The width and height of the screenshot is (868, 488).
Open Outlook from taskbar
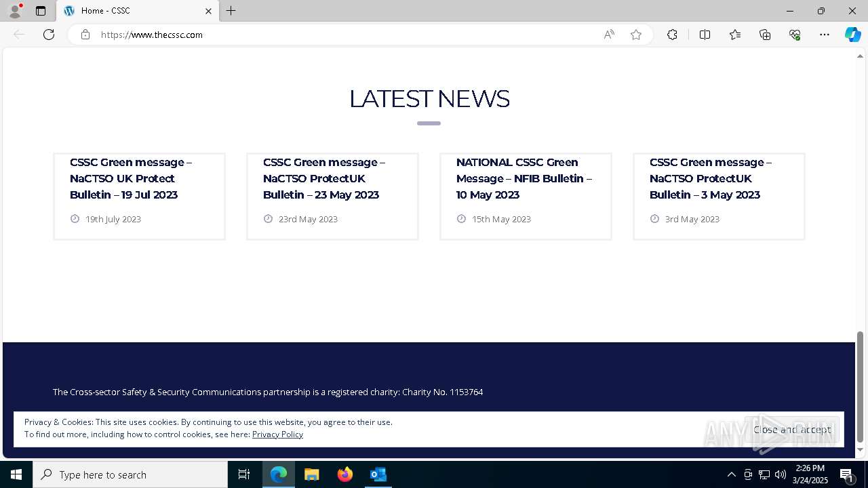tap(378, 474)
